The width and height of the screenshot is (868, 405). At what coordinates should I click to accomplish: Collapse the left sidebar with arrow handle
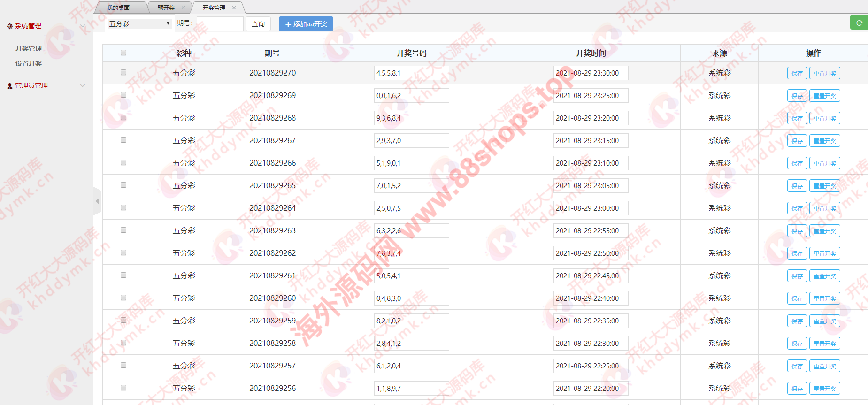[97, 201]
